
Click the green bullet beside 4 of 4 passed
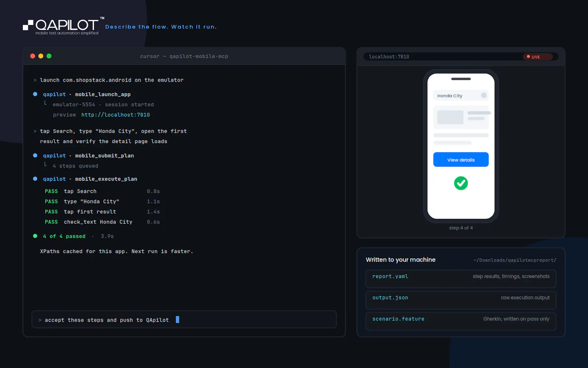click(35, 236)
